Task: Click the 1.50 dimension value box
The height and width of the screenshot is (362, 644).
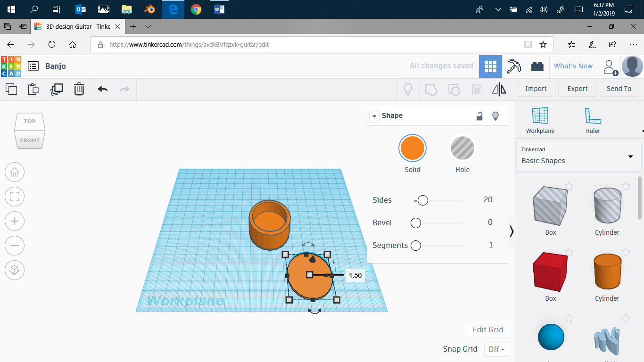Action: pos(355,275)
